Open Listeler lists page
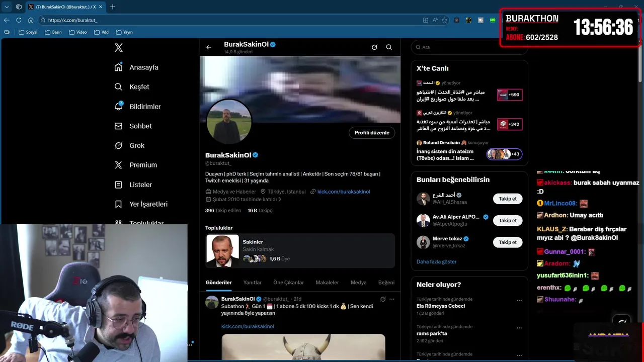This screenshot has width=644, height=362. pos(133,185)
